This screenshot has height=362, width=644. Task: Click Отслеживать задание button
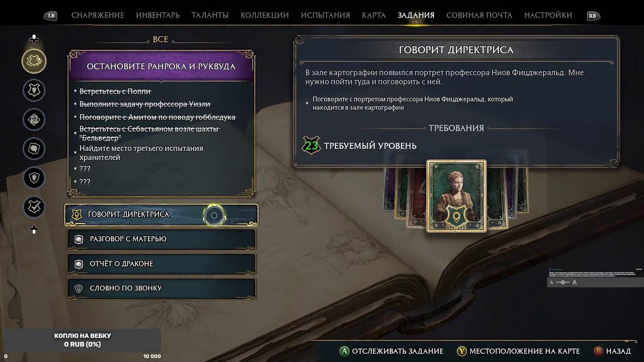391,351
